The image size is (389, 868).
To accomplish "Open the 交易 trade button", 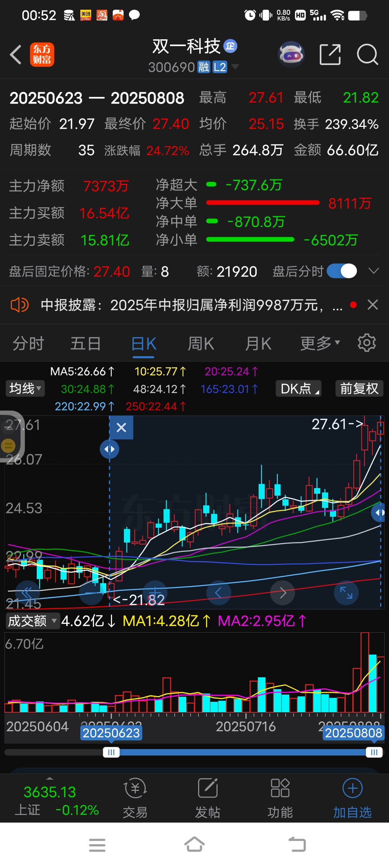I will pyautogui.click(x=135, y=798).
